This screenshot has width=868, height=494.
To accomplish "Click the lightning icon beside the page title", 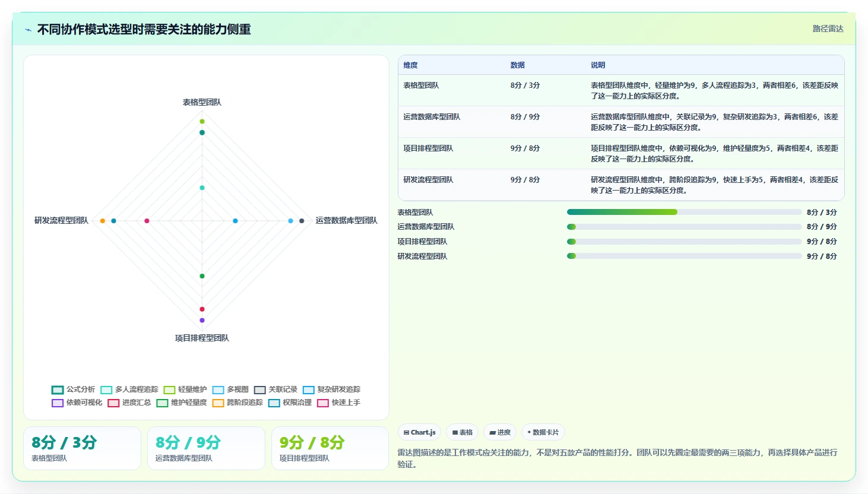I will coord(28,30).
